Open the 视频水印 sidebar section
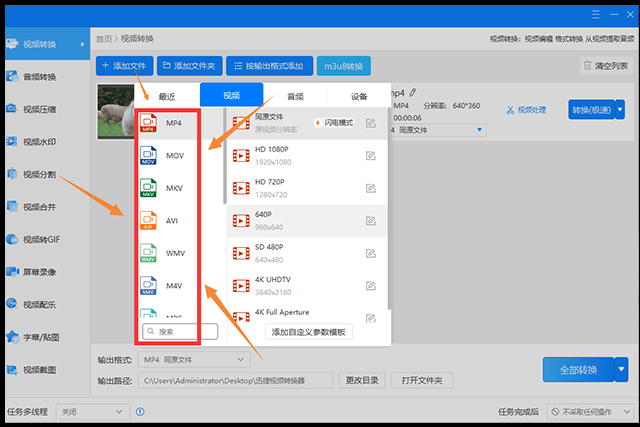The image size is (640, 427). 47,142
